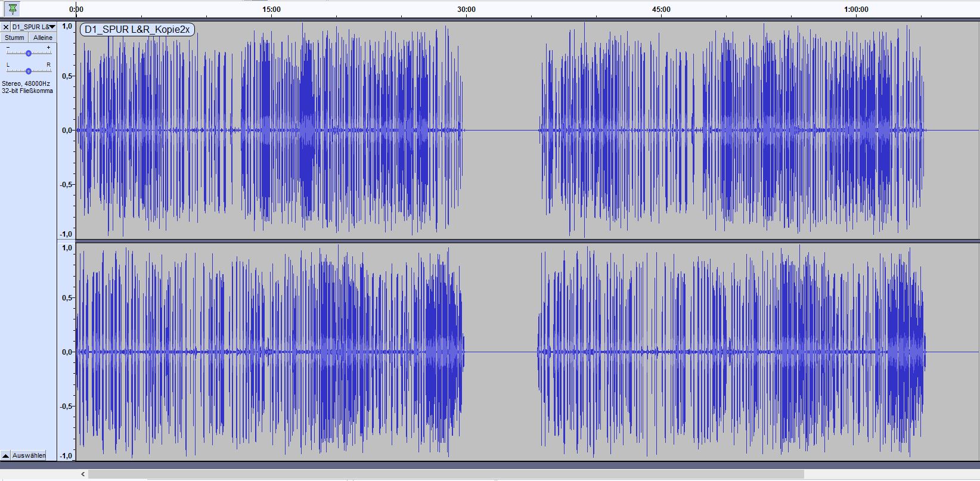This screenshot has height=481, width=980.
Task: Jump to 45:00 on the timeline ruler
Action: [x=661, y=10]
